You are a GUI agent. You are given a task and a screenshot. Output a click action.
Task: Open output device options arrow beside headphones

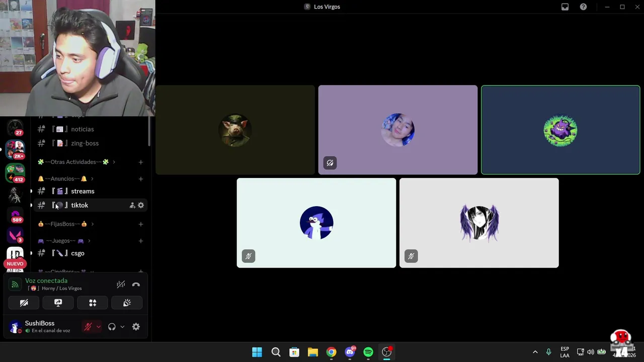coord(122,327)
